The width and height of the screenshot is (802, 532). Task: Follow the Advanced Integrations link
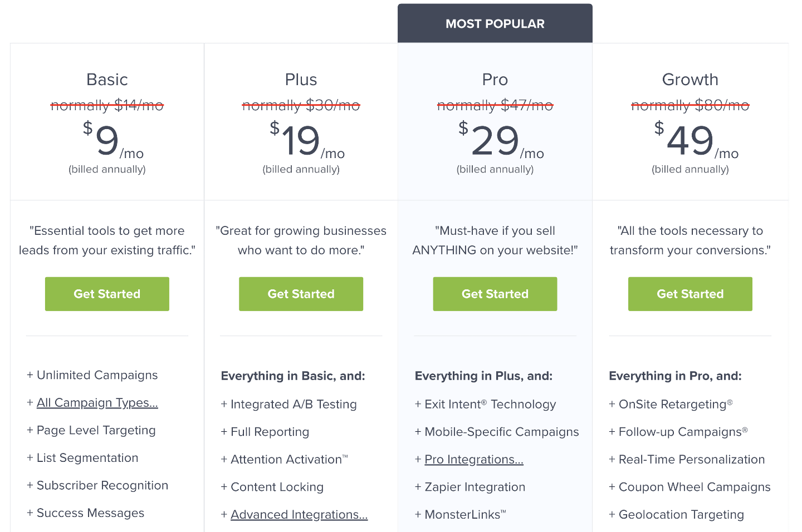pos(299,515)
